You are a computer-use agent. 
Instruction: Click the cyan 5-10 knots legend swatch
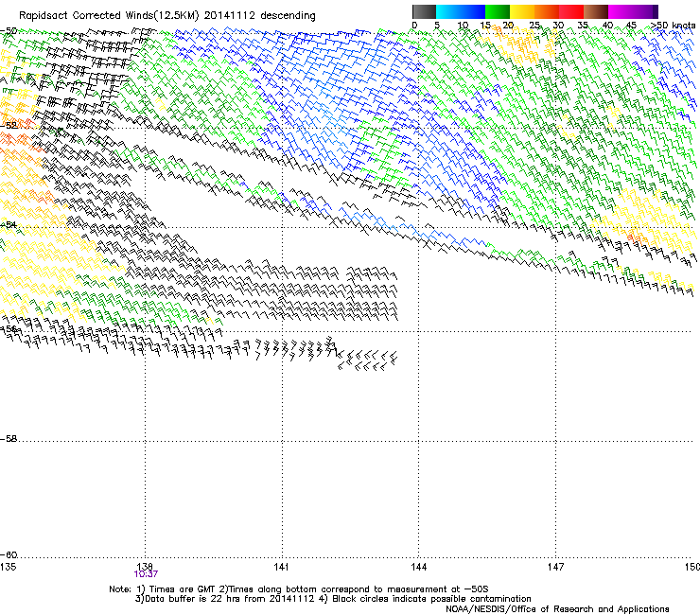click(447, 11)
